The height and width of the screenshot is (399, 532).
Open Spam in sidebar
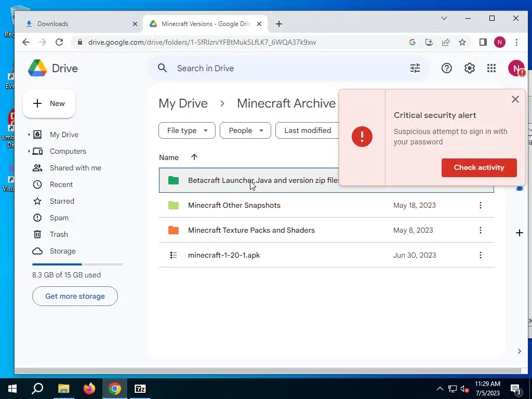(59, 218)
